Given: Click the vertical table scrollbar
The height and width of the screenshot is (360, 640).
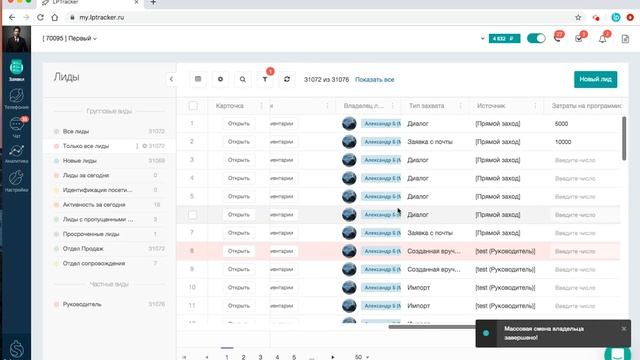Looking at the screenshot, I should point(624,138).
